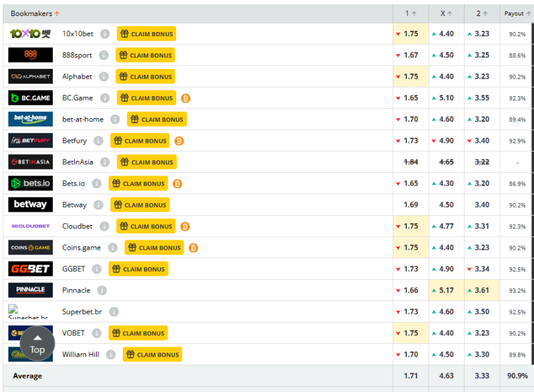Open the Cloudbet info icon
534x392 pixels.
[x=104, y=226]
